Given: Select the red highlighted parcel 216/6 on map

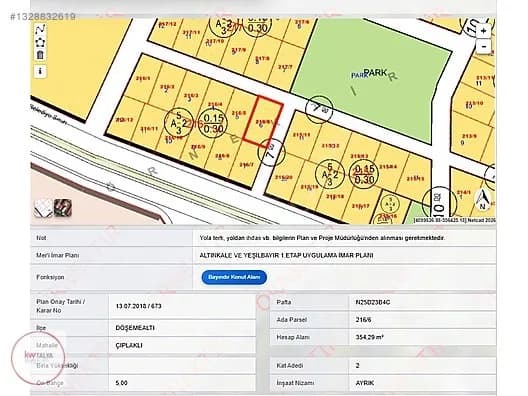Looking at the screenshot, I should (x=263, y=122).
